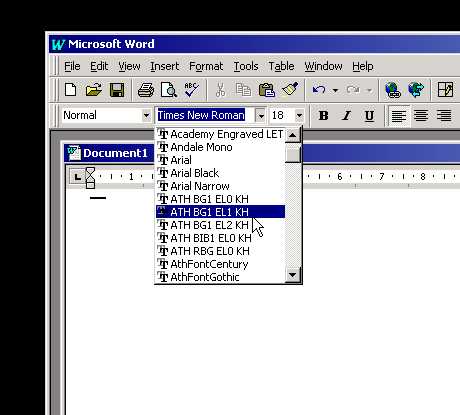Open the Format menu
Viewport: 460px width, 415px height.
pyautogui.click(x=206, y=66)
